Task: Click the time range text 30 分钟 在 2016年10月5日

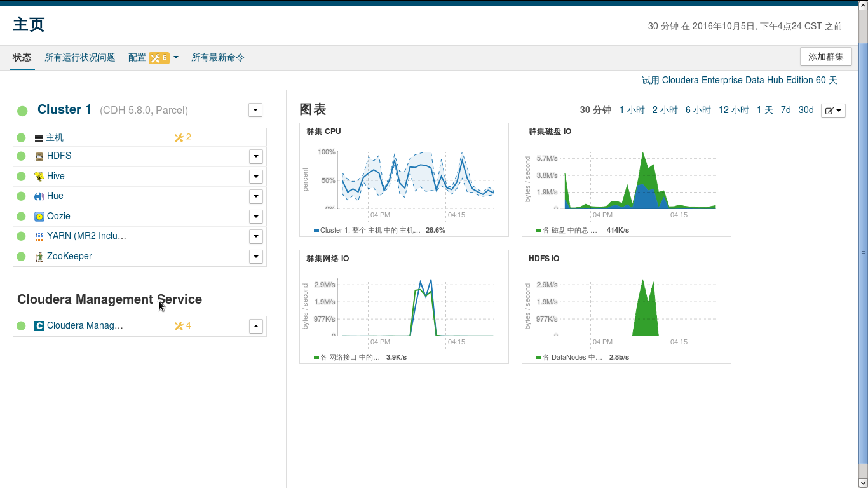Action: coord(745,26)
